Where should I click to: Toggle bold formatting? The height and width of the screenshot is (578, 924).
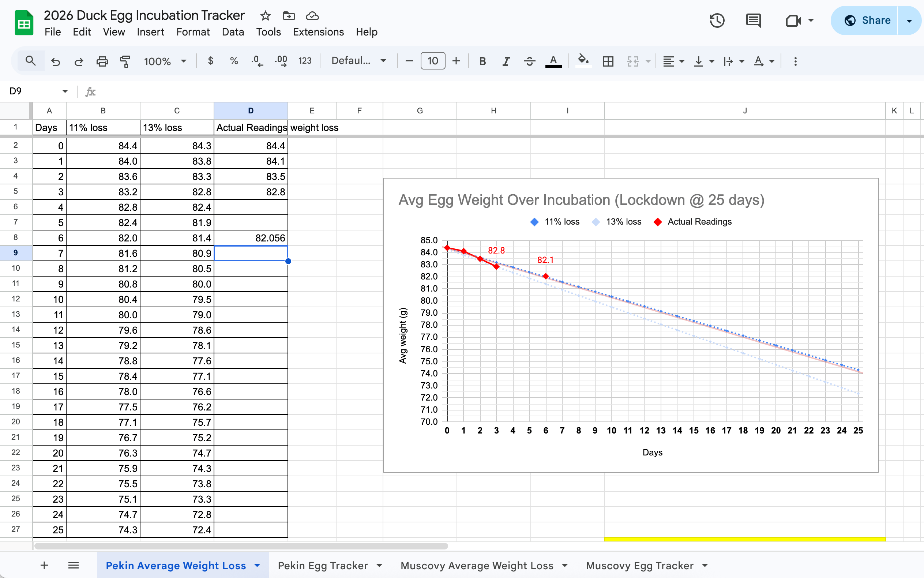[482, 61]
